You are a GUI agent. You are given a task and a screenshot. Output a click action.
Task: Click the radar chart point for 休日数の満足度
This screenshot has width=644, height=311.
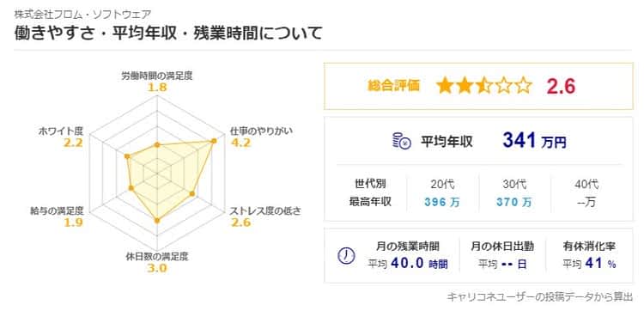pos(156,221)
